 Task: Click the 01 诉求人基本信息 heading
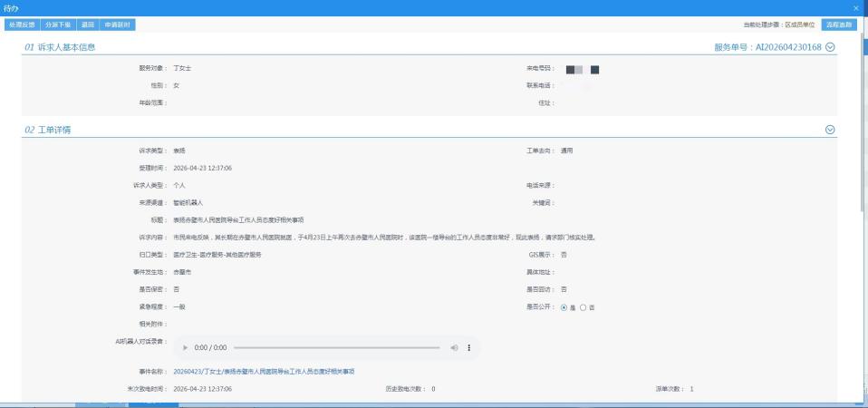point(60,47)
